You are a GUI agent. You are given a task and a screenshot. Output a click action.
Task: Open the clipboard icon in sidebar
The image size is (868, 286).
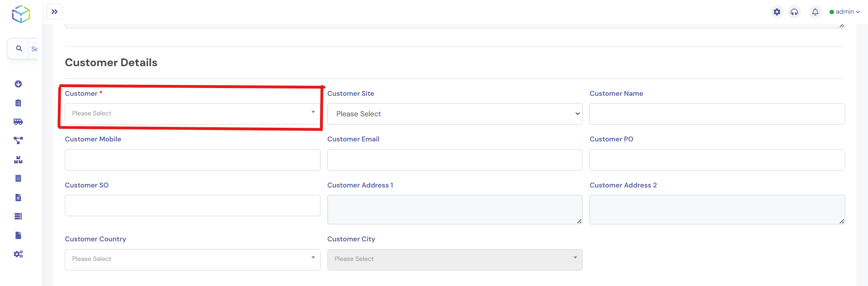click(x=18, y=103)
